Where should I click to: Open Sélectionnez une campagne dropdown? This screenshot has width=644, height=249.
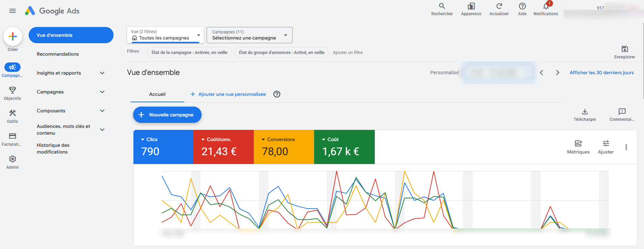click(249, 35)
